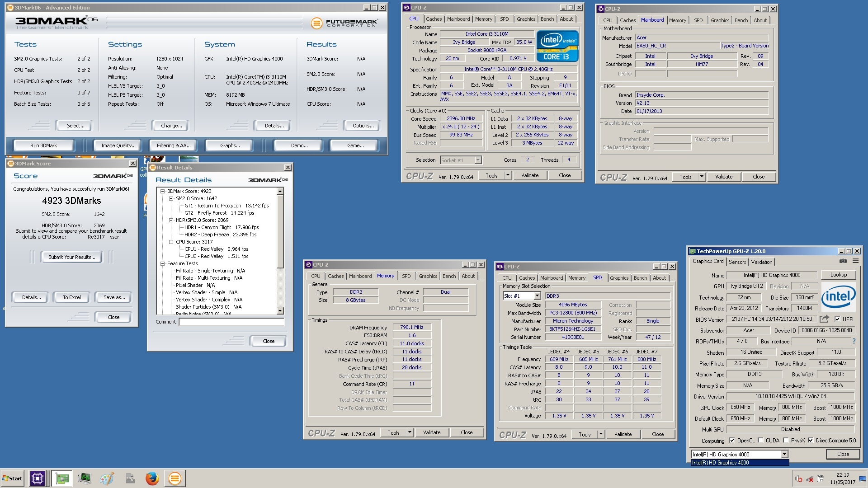
Task: Collapse the Feature Tests tree node
Action: 163,263
